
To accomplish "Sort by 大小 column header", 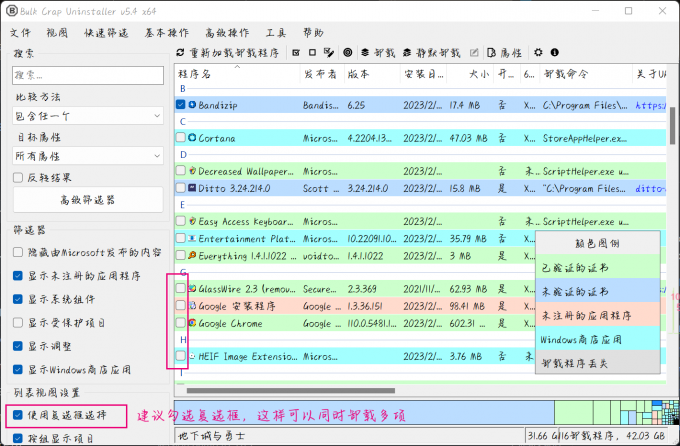I will (470, 74).
